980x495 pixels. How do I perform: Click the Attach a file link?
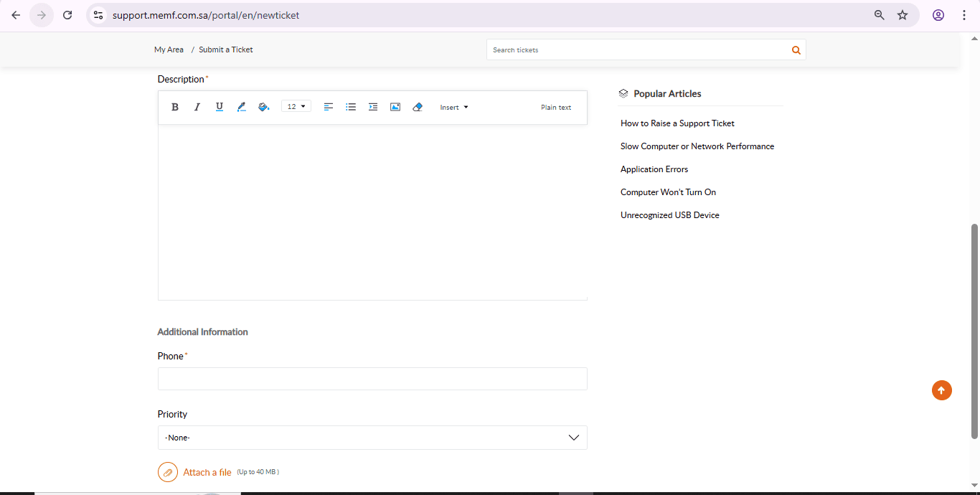tap(207, 472)
